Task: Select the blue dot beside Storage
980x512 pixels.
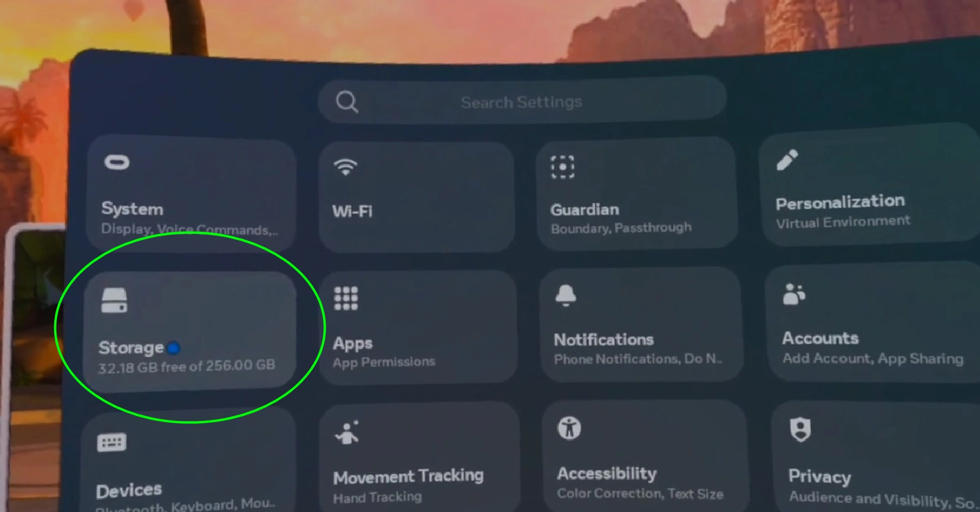Action: tap(173, 348)
